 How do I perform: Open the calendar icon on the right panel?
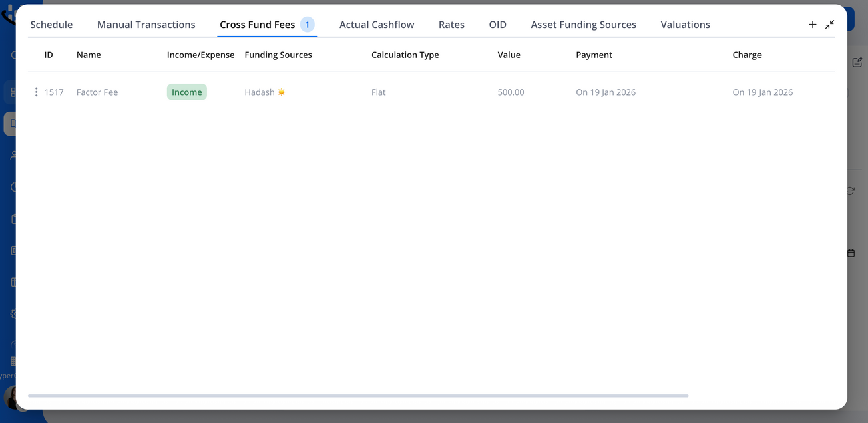coord(851,253)
